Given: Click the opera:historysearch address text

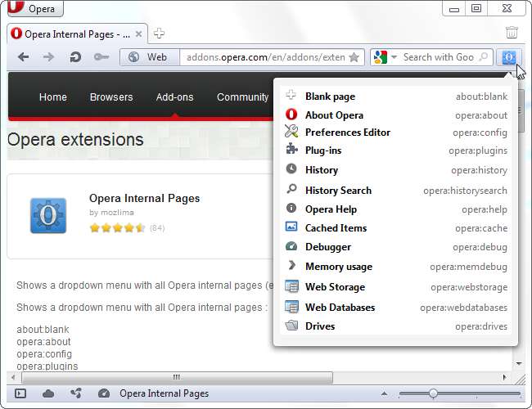Looking at the screenshot, I should (x=465, y=191).
